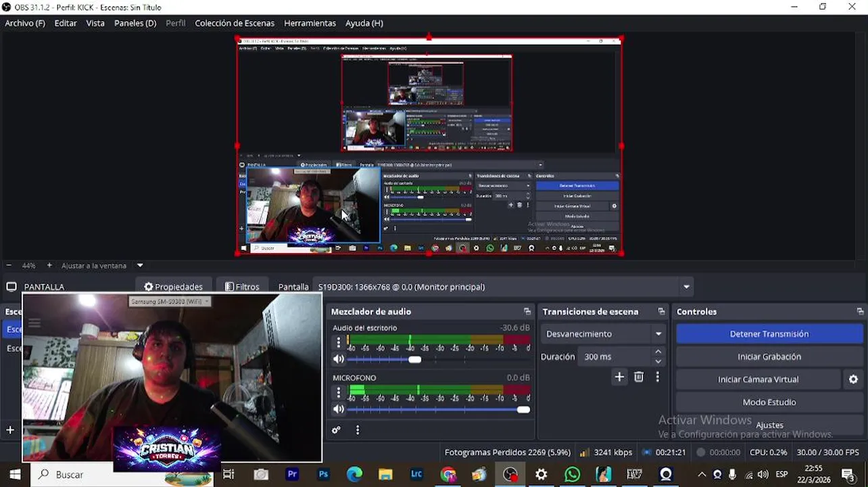Click the CPU: 0.2% status text

[x=768, y=452]
